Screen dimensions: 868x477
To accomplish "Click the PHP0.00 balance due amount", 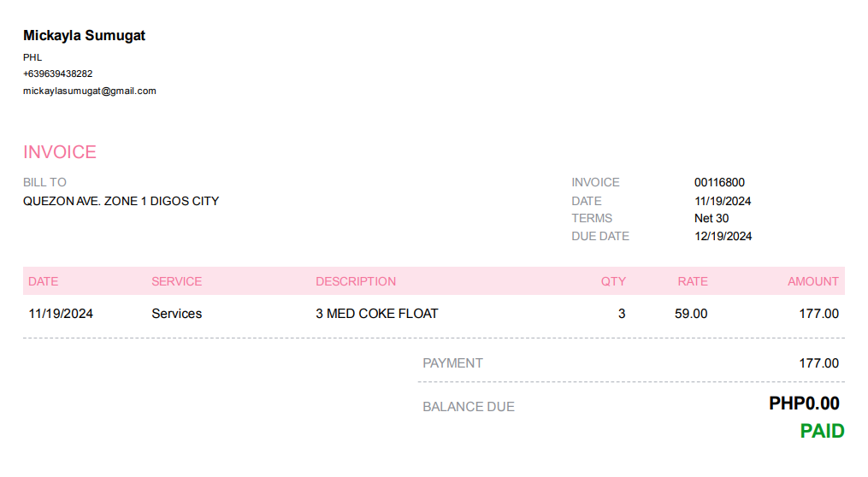I will tap(804, 403).
